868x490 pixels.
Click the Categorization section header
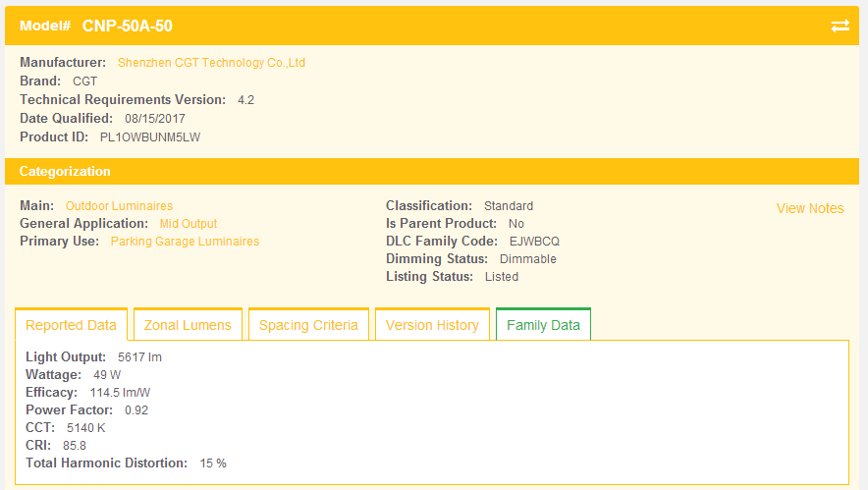pyautogui.click(x=432, y=171)
